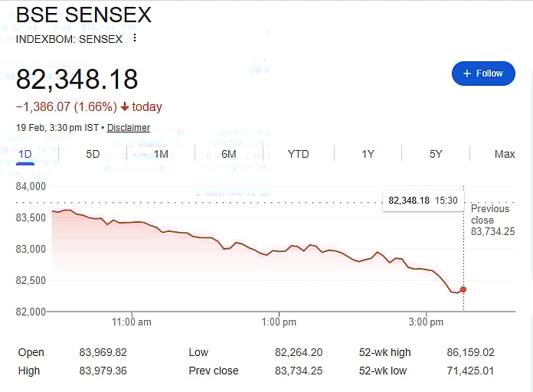This screenshot has height=392, width=533.
Task: Select the YTD chart tab
Action: click(x=298, y=154)
